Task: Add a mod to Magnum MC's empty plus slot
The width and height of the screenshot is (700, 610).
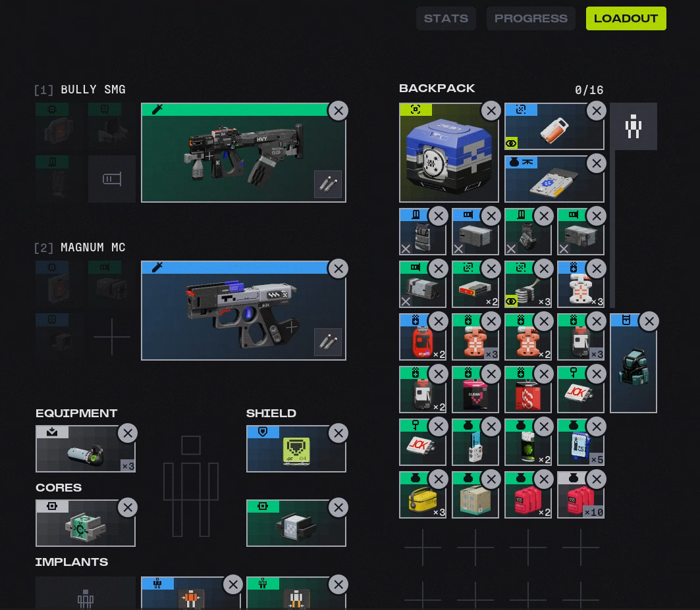Action: pos(112,337)
